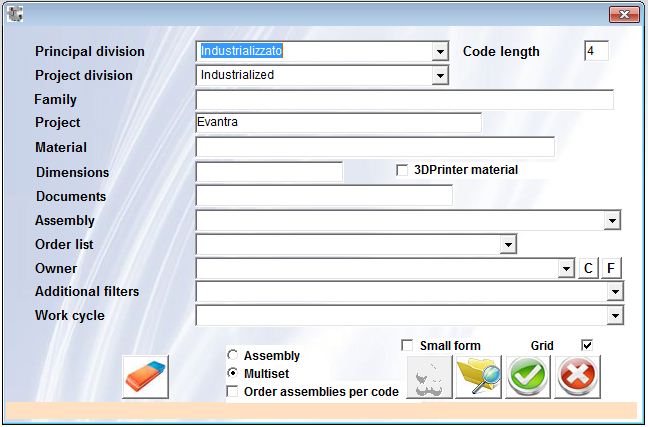Click the Dimensions input field
This screenshot has width=648, height=427.
click(269, 172)
